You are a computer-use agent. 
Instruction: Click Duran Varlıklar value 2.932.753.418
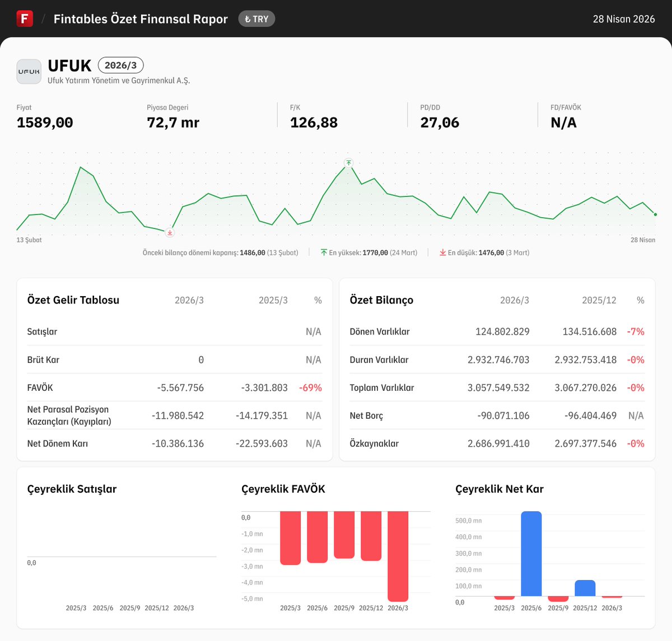pos(586,359)
